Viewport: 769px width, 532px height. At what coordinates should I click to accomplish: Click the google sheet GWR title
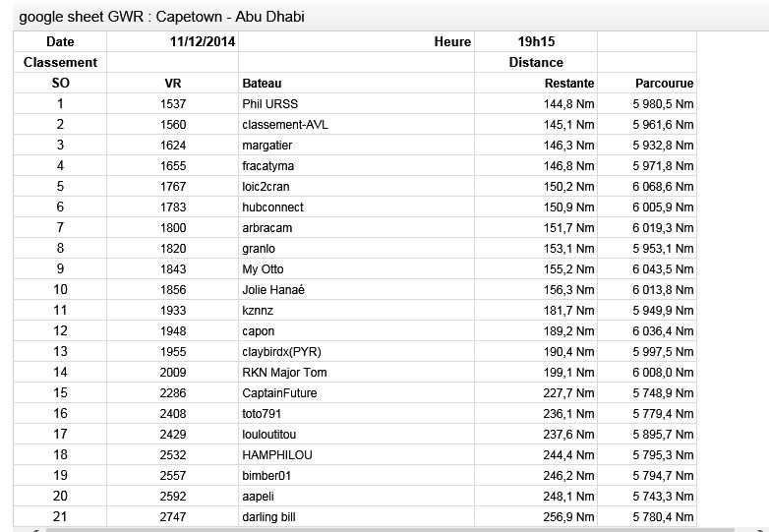pos(161,17)
